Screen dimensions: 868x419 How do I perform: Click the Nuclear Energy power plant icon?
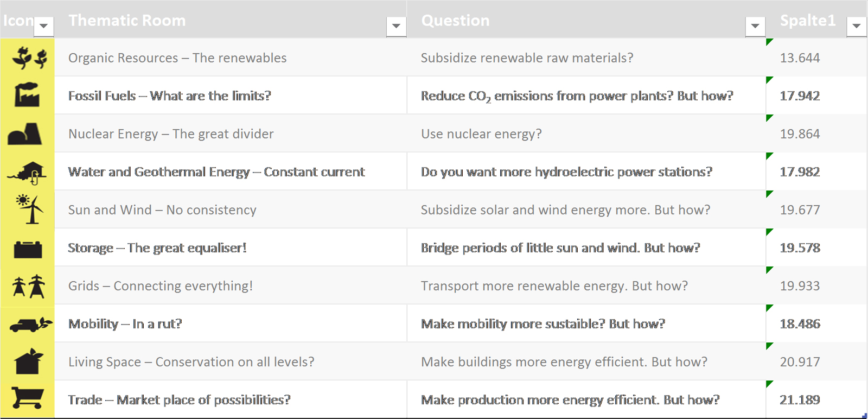pyautogui.click(x=25, y=134)
